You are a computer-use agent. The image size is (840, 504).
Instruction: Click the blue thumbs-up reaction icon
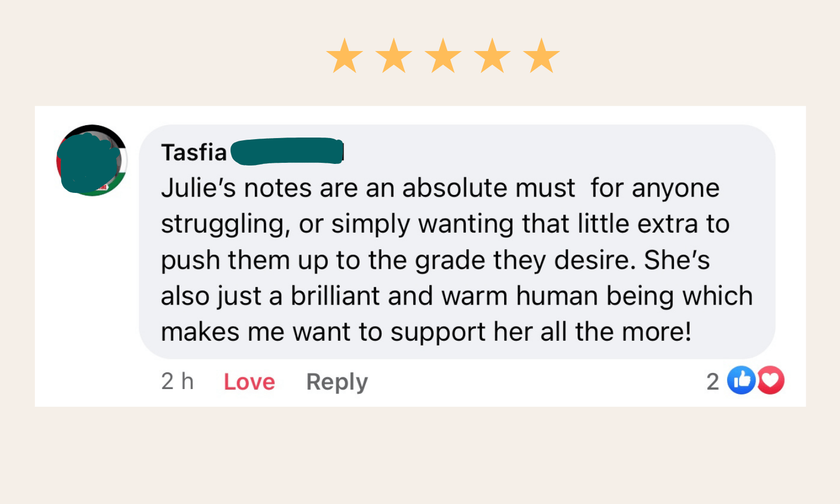[741, 380]
